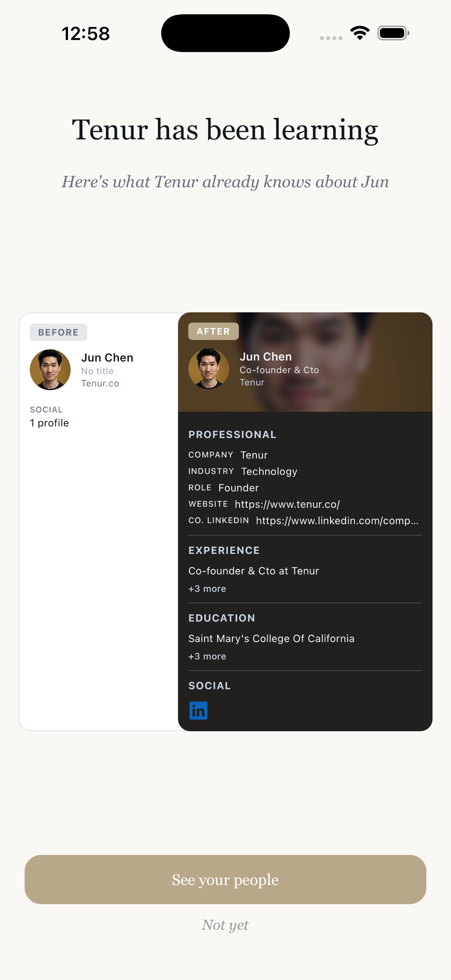The height and width of the screenshot is (980, 451).
Task: Open the LinkedIn icon under Social
Action: [198, 710]
